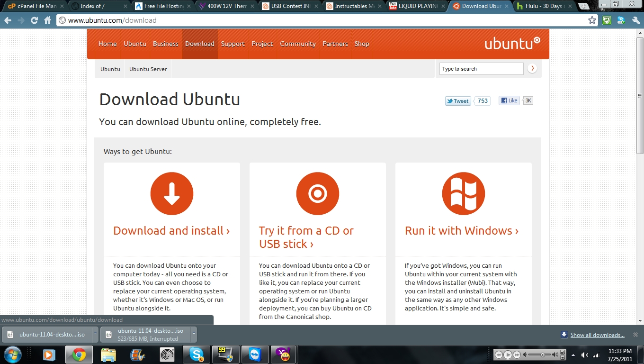
Task: Click the Run it with Windows link
Action: [462, 231]
